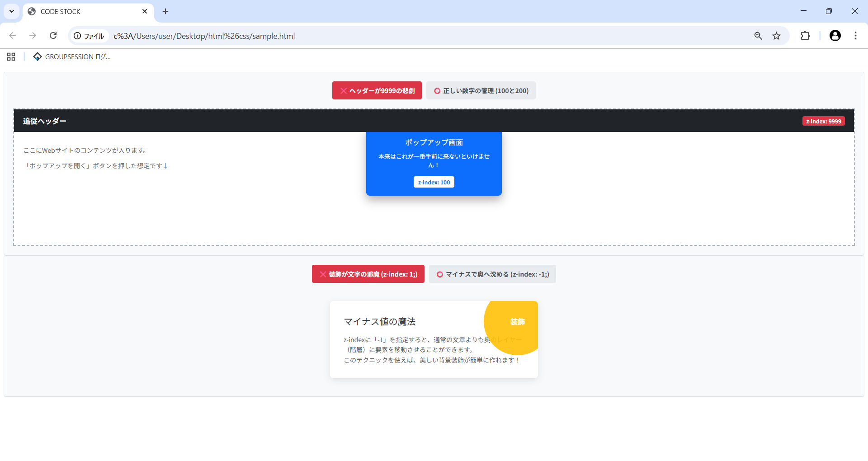This screenshot has width=868, height=461.
Task: Open the tab search chevron dropdown
Action: coord(11,11)
